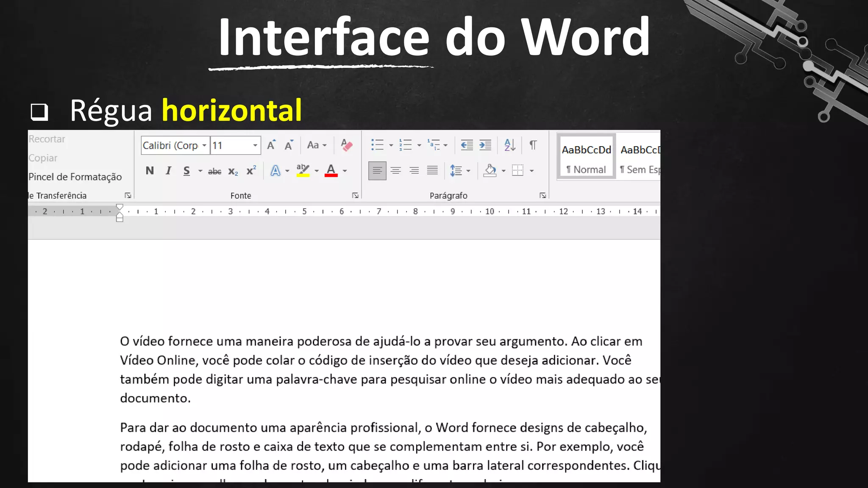Click Sort A-Z icon

[510, 145]
